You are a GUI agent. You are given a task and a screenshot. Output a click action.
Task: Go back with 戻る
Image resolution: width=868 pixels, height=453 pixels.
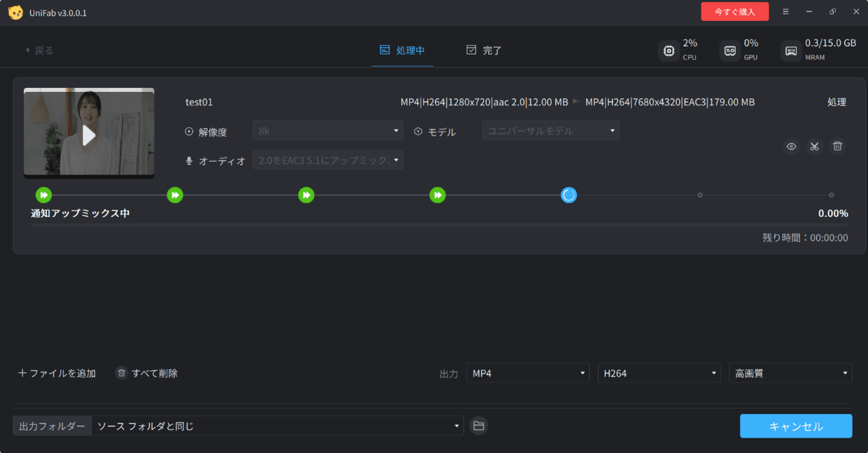coord(39,50)
